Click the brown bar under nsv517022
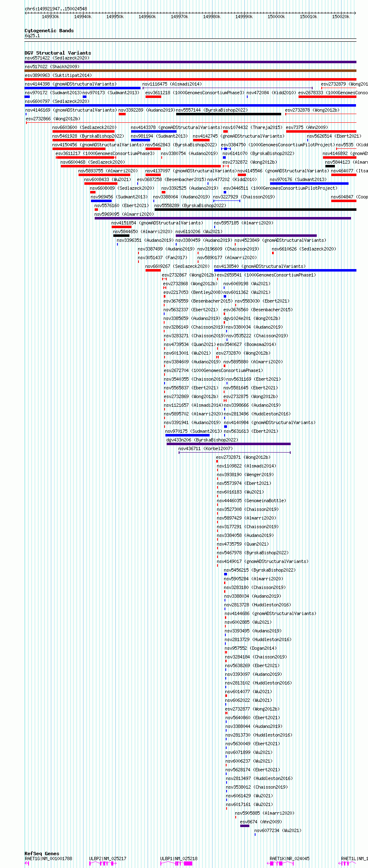This screenshot has height=868, width=368. 190,71
